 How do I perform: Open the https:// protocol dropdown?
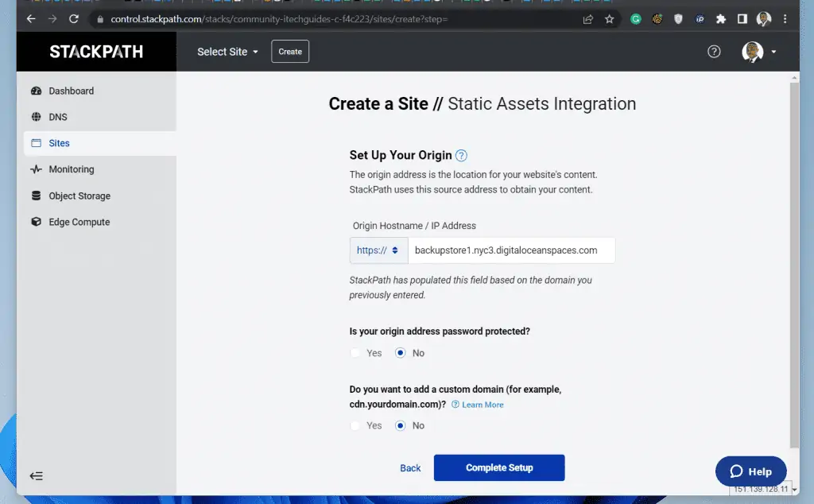(x=378, y=250)
